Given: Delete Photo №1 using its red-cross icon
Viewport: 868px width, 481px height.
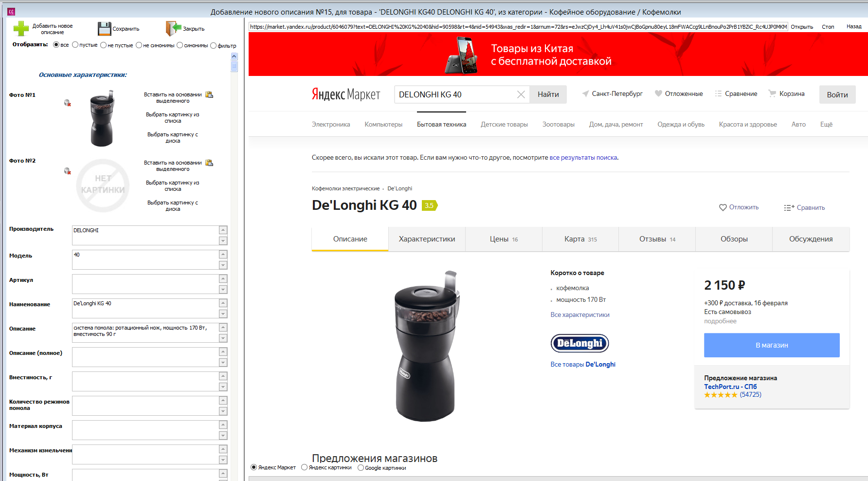Looking at the screenshot, I should 68,103.
